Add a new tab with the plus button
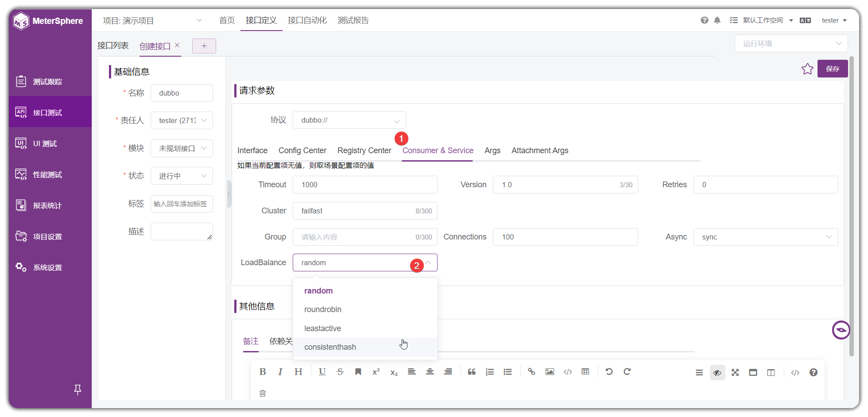The height and width of the screenshot is (417, 868). [204, 46]
